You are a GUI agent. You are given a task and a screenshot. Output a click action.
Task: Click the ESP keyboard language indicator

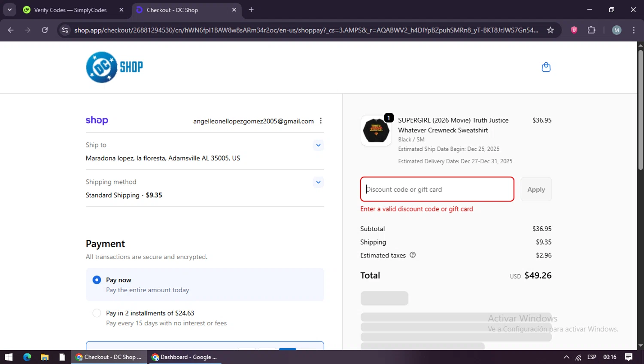[x=592, y=357]
